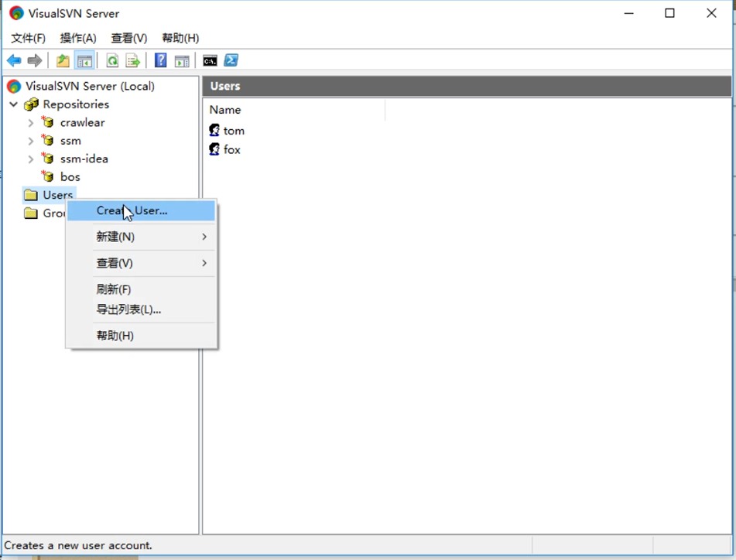Click the Refresh toolbar icon
This screenshot has width=736, height=560.
click(113, 60)
